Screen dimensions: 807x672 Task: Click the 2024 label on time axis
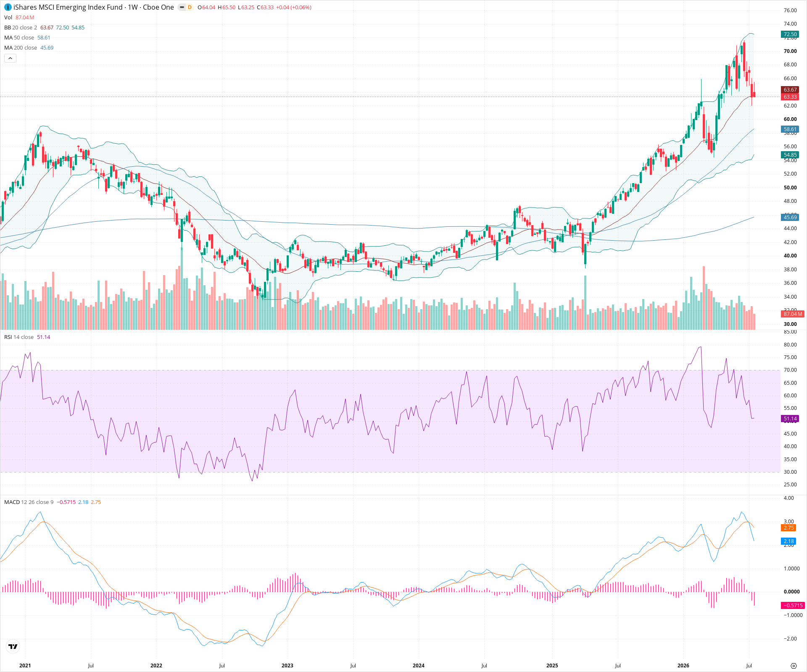tap(419, 666)
